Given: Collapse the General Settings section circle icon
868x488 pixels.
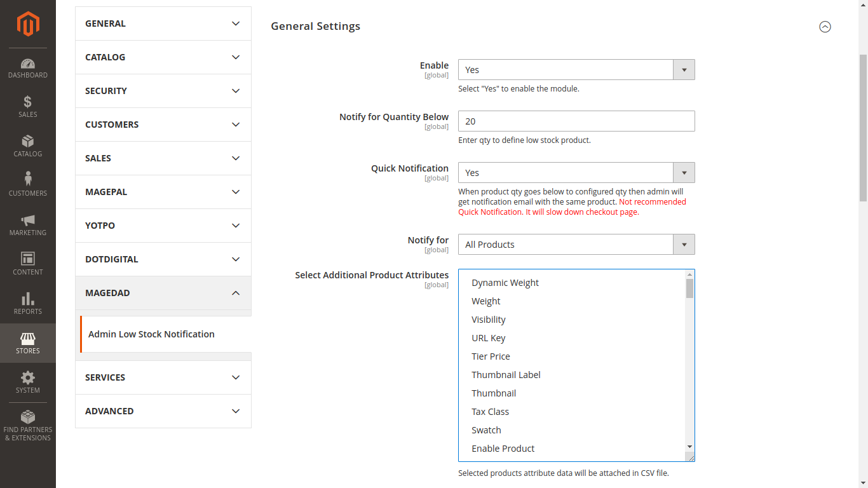Looking at the screenshot, I should [825, 27].
